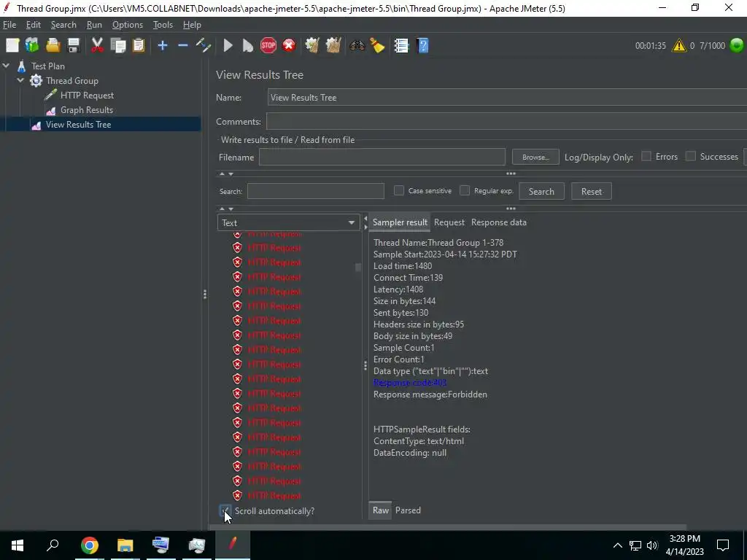
Task: Click the yellow warning log icon
Action: point(679,46)
